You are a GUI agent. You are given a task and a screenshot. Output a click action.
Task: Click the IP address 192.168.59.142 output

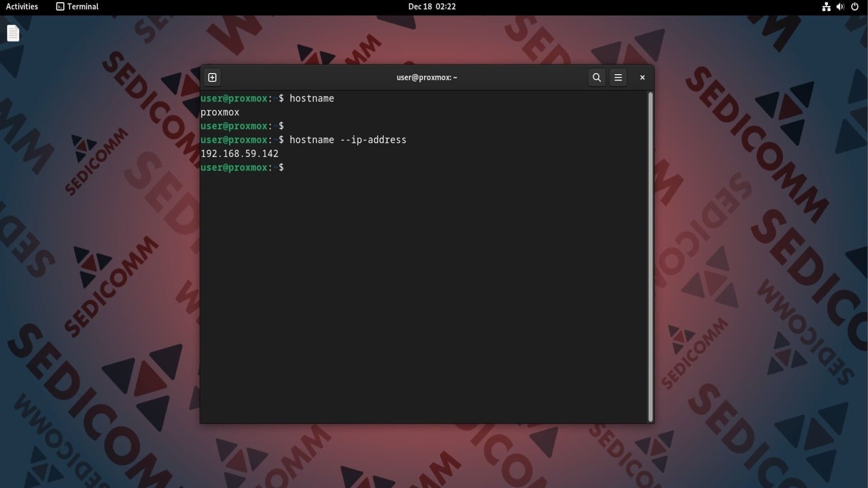point(239,154)
